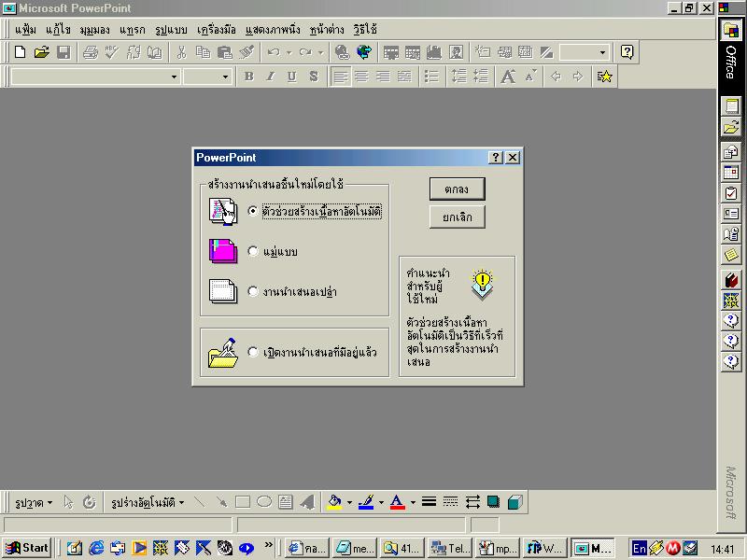Click Increase Font Size large A icon
The height and width of the screenshot is (560, 747).
(x=507, y=77)
